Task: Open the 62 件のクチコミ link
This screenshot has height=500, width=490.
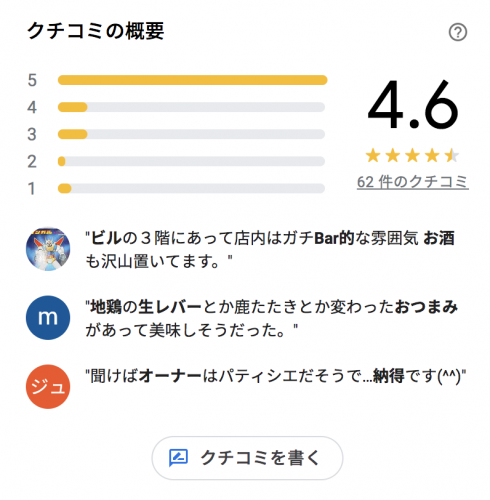Action: point(413,182)
